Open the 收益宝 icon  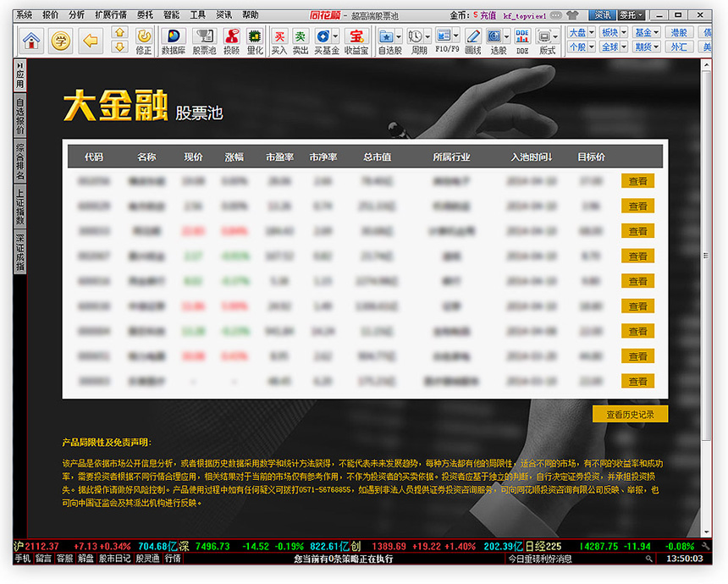tap(356, 41)
